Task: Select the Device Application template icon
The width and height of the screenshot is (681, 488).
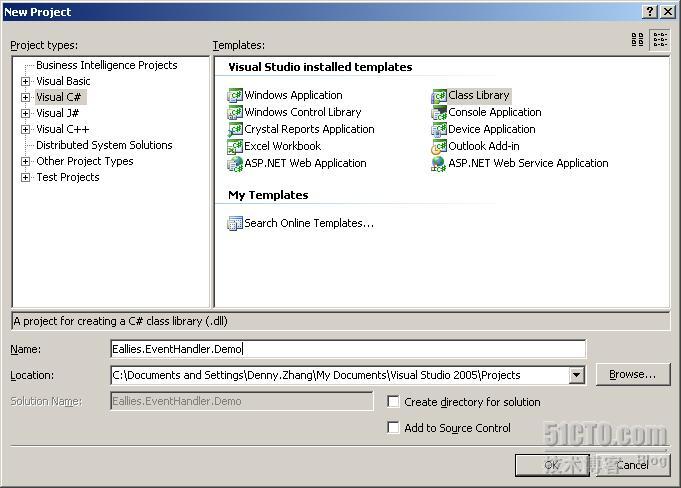Action: point(439,129)
